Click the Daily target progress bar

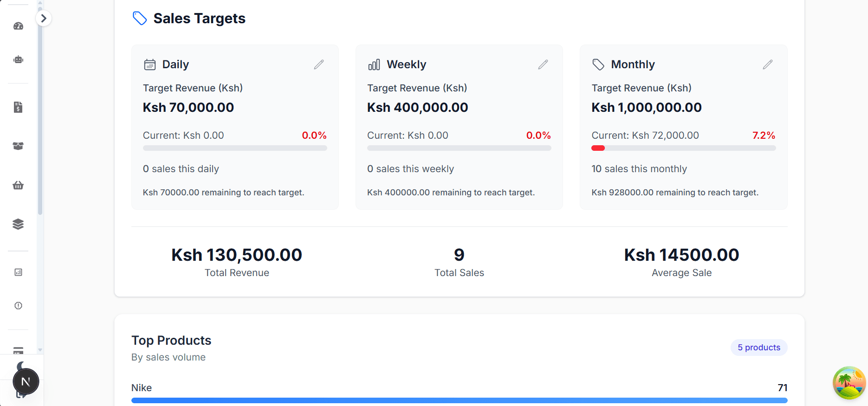(235, 148)
